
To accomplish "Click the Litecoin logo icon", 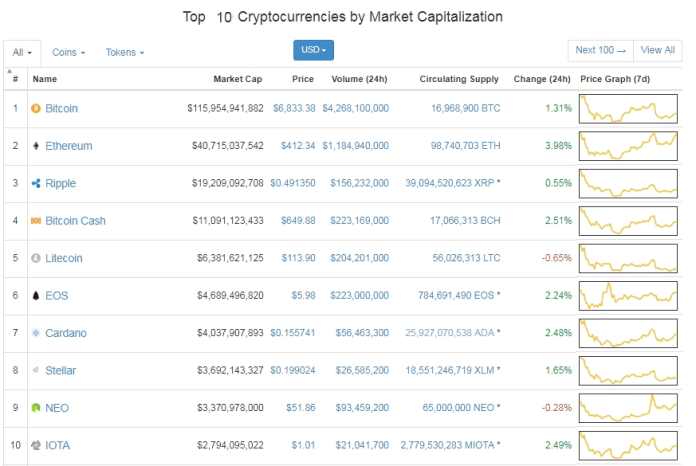I will point(36,258).
